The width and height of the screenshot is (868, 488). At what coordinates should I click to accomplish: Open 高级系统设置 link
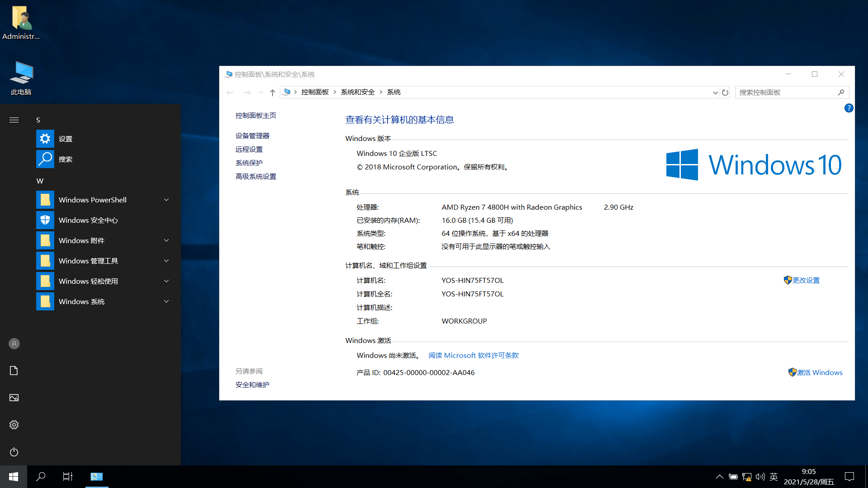tap(256, 177)
